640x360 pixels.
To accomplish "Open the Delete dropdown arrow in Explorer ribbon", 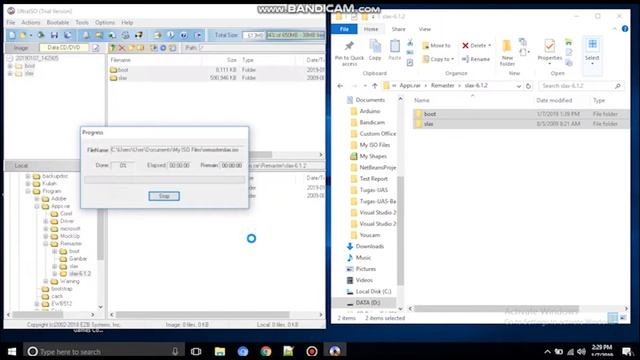I will point(489,45).
